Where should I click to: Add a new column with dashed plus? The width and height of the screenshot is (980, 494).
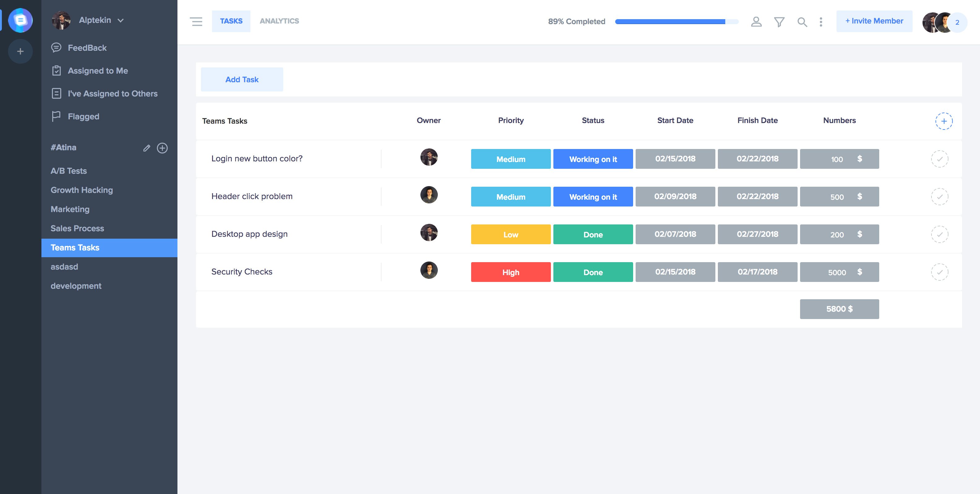click(944, 121)
